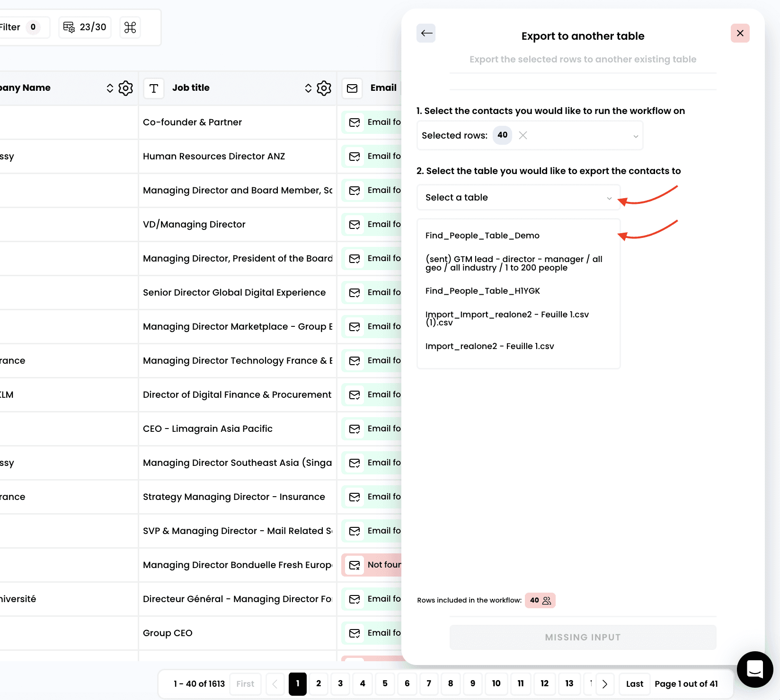Select Director of Digital Finance & Procurement cell
The height and width of the screenshot is (700, 780).
pyautogui.click(x=238, y=395)
